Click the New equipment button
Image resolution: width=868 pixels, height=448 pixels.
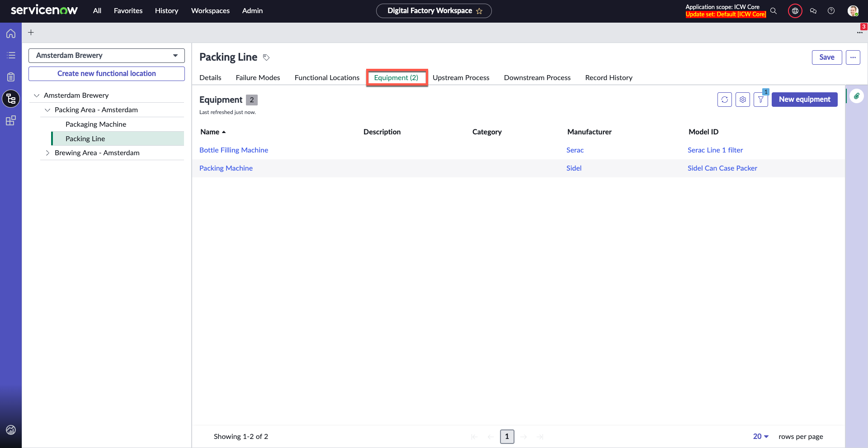pos(804,100)
